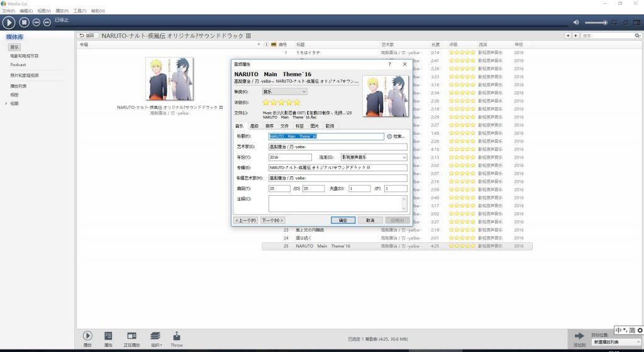644x352 pixels.
Task: Sort by the 艺术家 column header
Action: 387,45
